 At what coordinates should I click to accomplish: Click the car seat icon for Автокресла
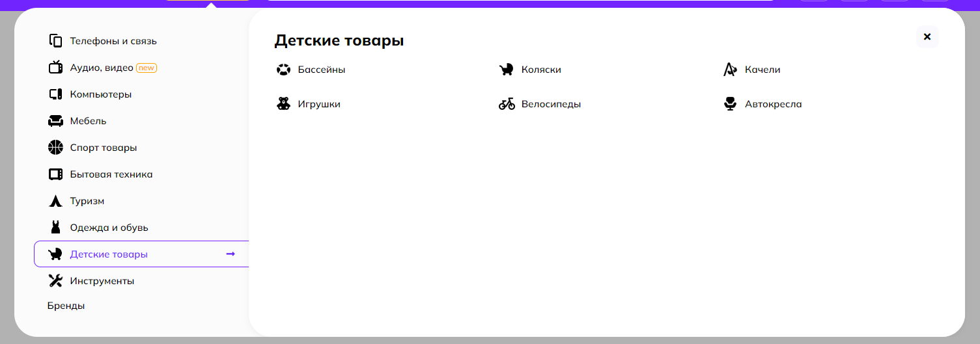pyautogui.click(x=730, y=104)
